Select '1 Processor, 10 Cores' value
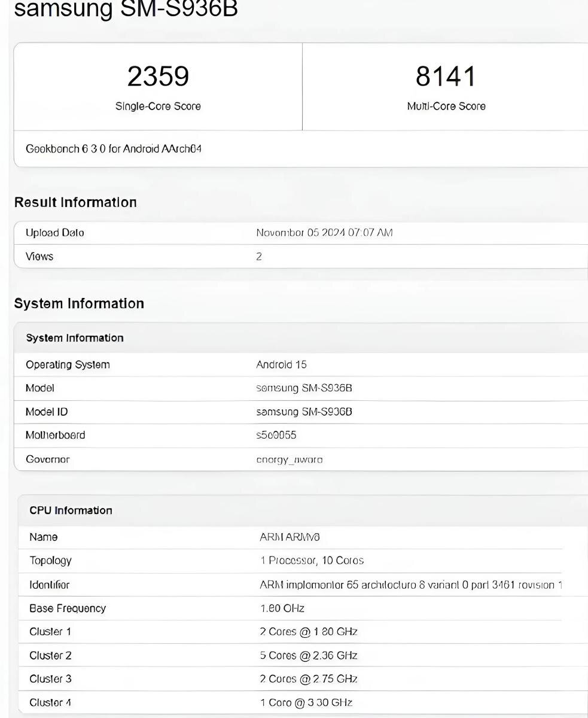 312,561
